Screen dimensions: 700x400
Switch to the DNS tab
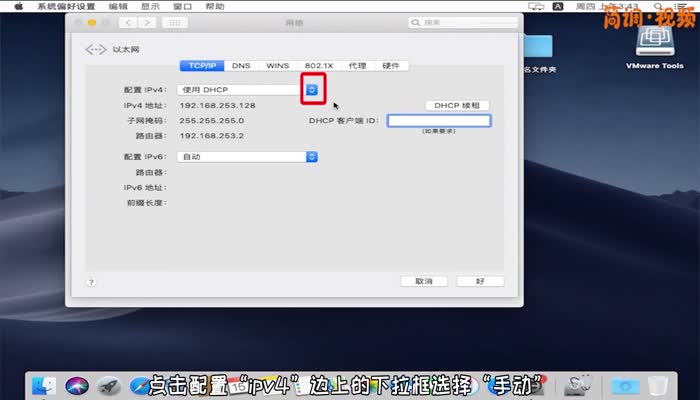point(241,66)
